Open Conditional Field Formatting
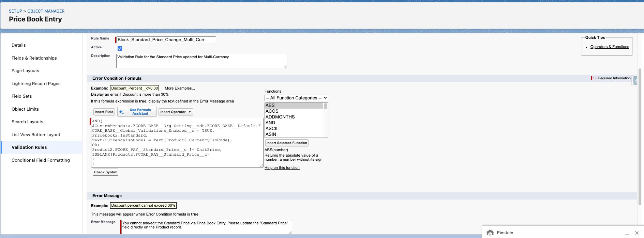Screen dimensions: 644x238 41,160
